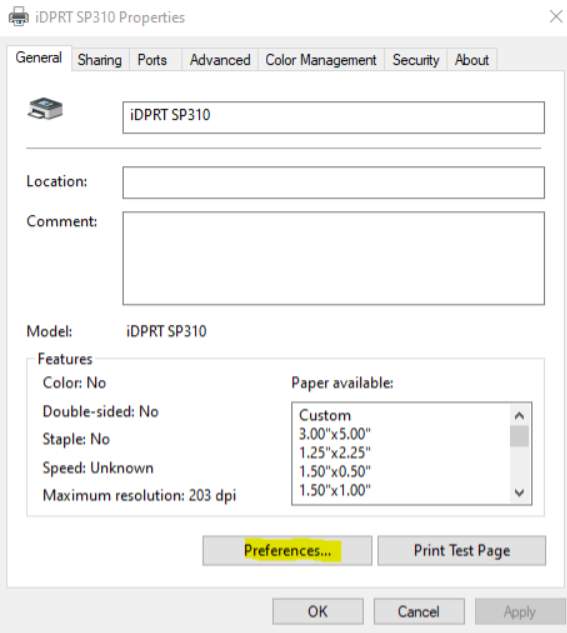Viewport: 567px width, 633px height.
Task: Go to the Advanced tab
Action: (220, 60)
